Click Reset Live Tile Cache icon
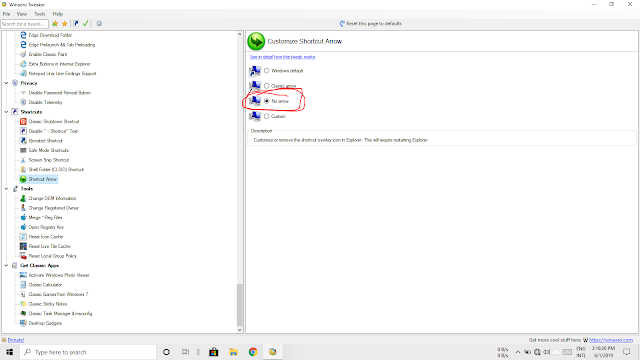640x360 pixels. pyautogui.click(x=23, y=246)
